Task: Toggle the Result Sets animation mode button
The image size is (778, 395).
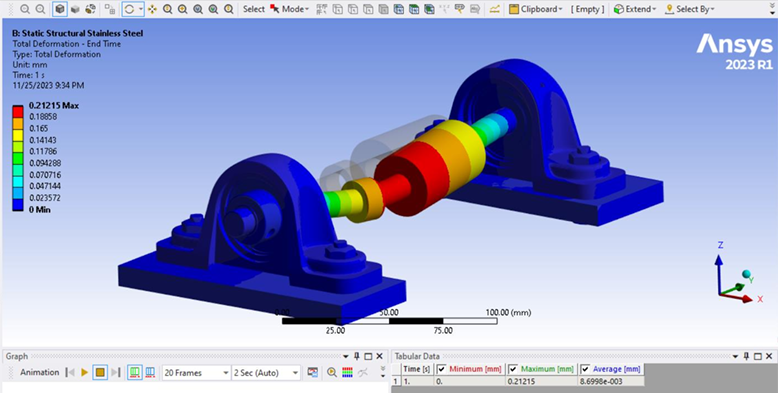Action: tap(150, 372)
